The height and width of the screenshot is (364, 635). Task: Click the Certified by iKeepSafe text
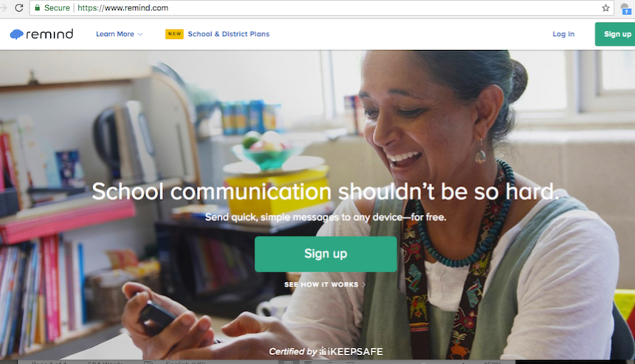tap(326, 351)
